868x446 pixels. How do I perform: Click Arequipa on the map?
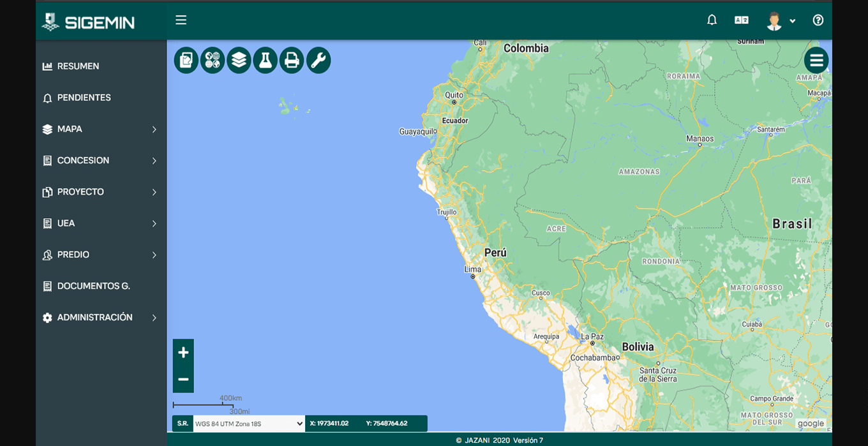click(546, 337)
